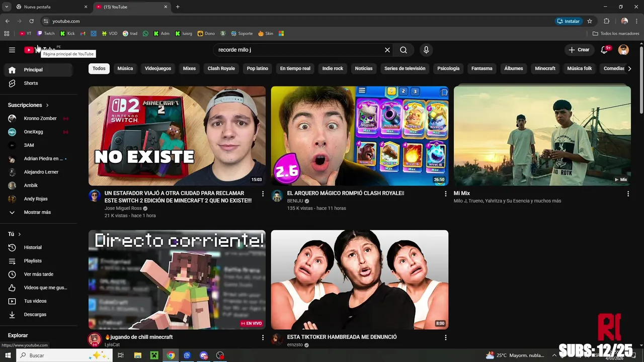Open options for jugando de chill minecraft

click(263, 337)
